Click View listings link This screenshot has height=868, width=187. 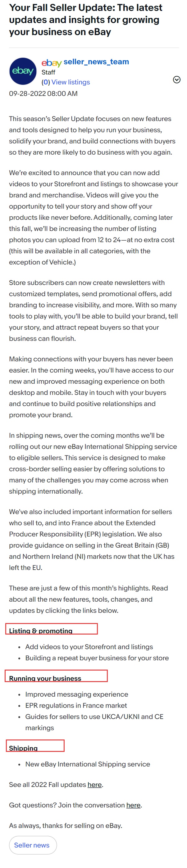pyautogui.click(x=71, y=82)
